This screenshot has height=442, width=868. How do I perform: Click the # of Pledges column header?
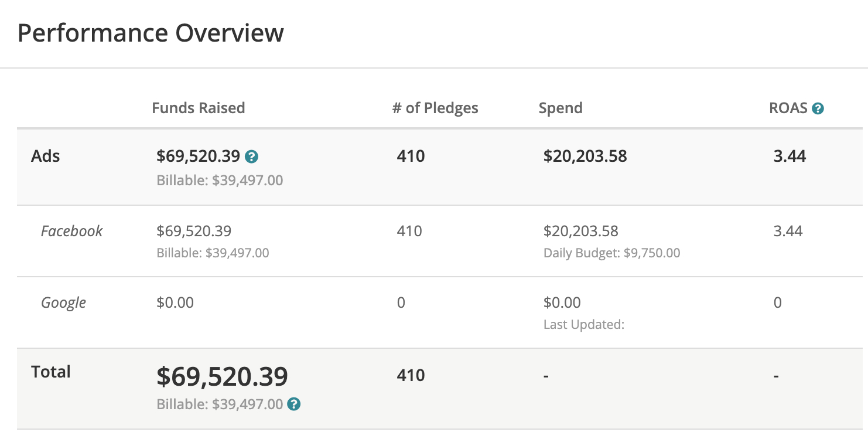[x=435, y=108]
